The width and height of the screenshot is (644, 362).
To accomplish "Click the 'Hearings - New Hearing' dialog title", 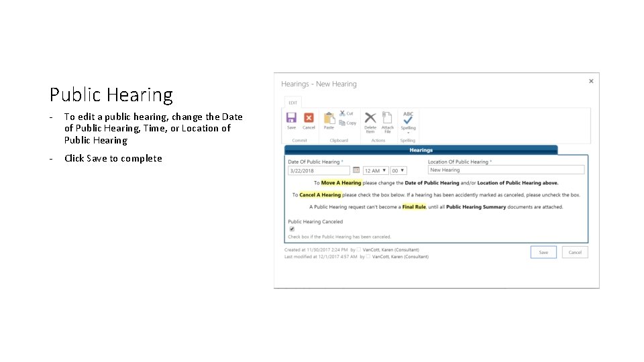I will click(319, 84).
